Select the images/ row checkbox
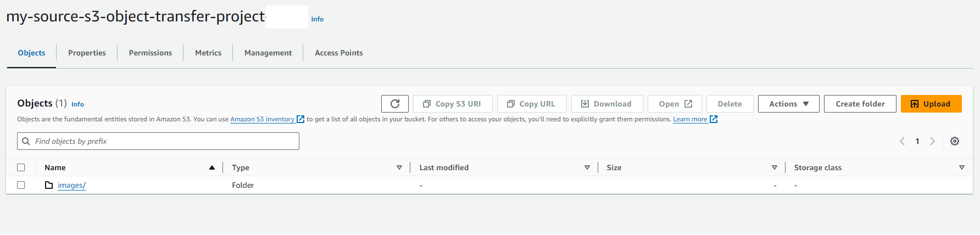 tap(21, 185)
